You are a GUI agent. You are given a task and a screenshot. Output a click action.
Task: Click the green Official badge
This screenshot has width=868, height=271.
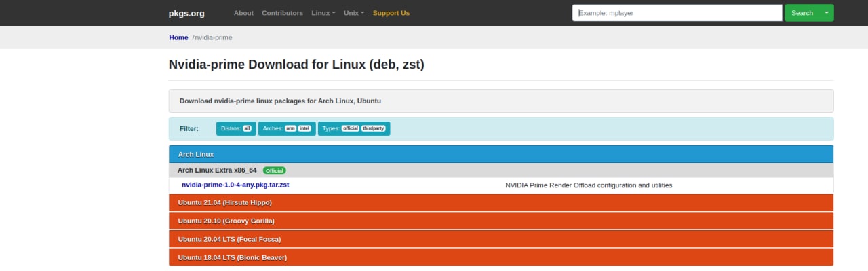[274, 170]
